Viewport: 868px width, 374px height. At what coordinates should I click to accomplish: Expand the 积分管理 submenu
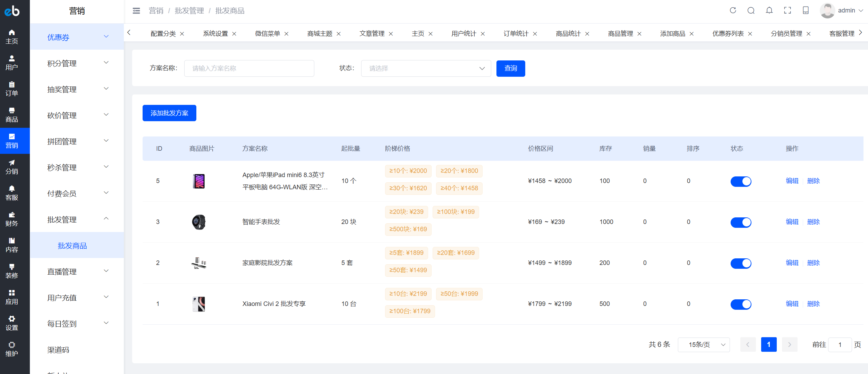77,63
